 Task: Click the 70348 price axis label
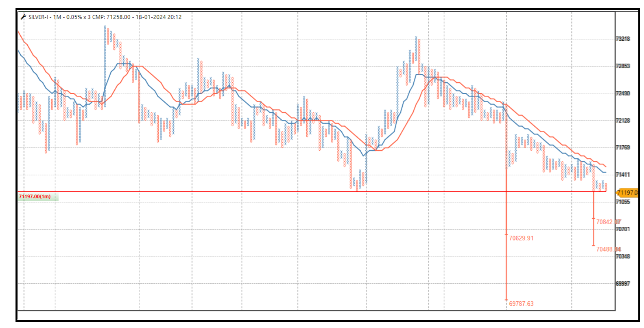click(623, 256)
